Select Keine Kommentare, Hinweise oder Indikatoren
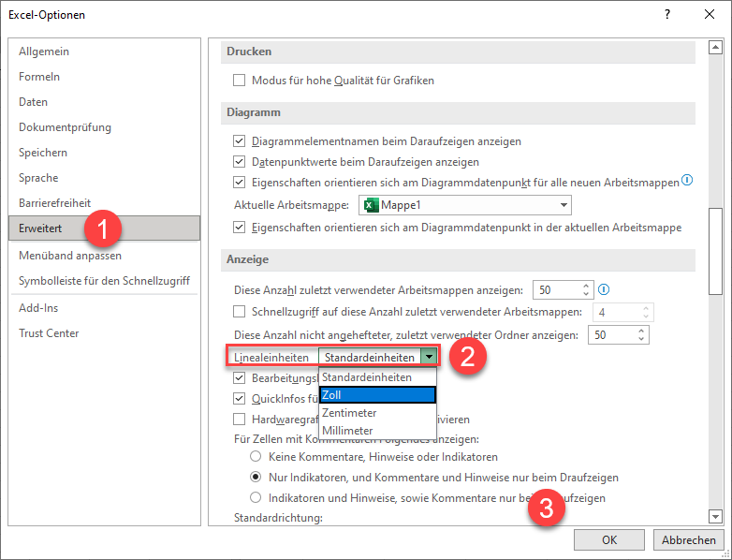The width and height of the screenshot is (732, 560). point(256,456)
